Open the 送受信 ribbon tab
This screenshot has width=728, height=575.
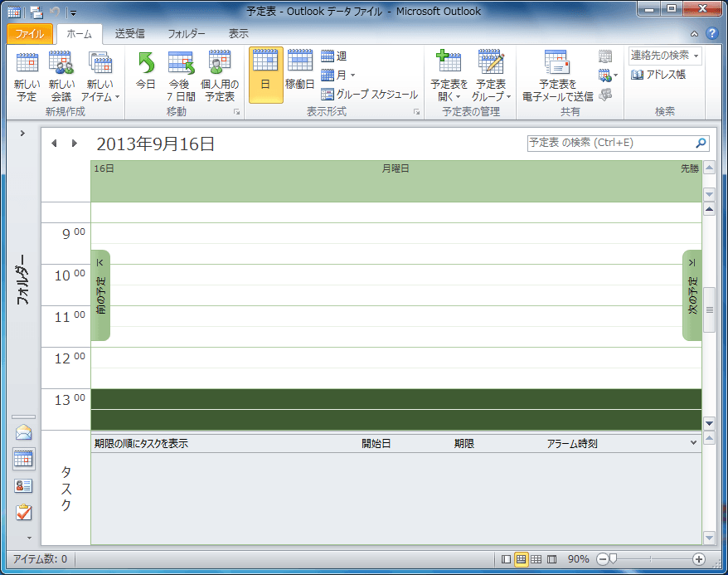coord(130,33)
